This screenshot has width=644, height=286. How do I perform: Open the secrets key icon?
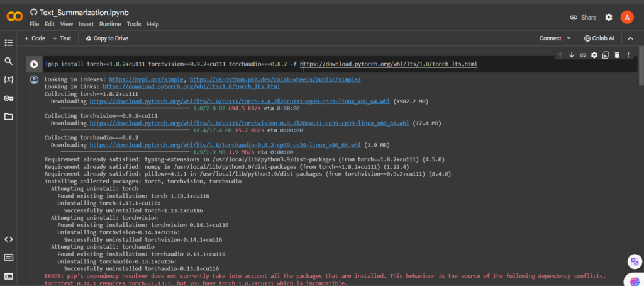click(9, 98)
